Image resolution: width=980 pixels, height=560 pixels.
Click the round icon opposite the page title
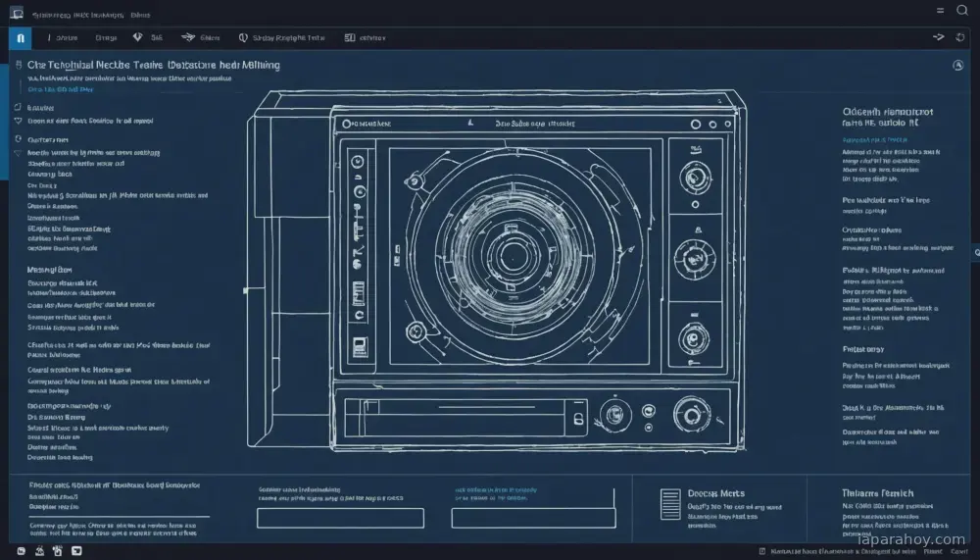click(x=957, y=65)
